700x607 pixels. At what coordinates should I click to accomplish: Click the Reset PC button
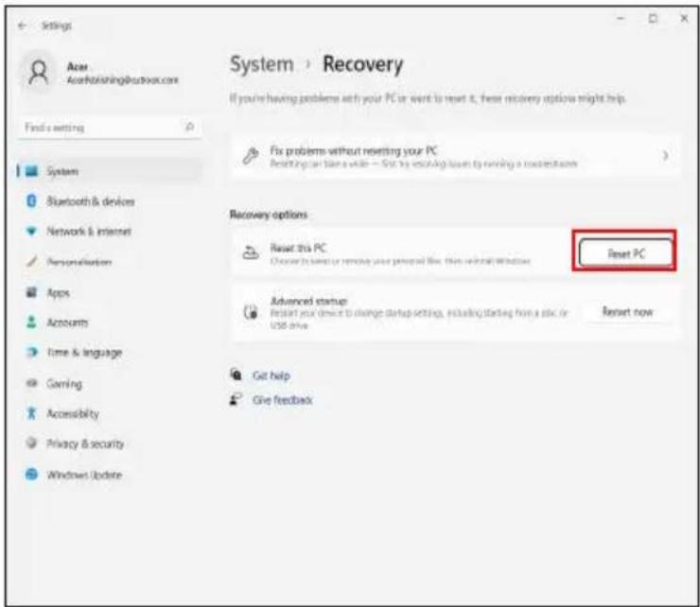tap(626, 253)
